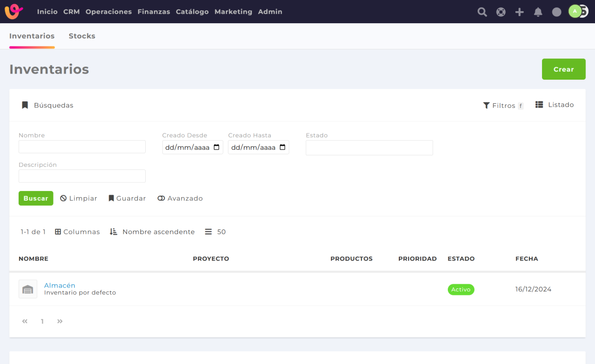Click the Buscar button

pyautogui.click(x=36, y=199)
